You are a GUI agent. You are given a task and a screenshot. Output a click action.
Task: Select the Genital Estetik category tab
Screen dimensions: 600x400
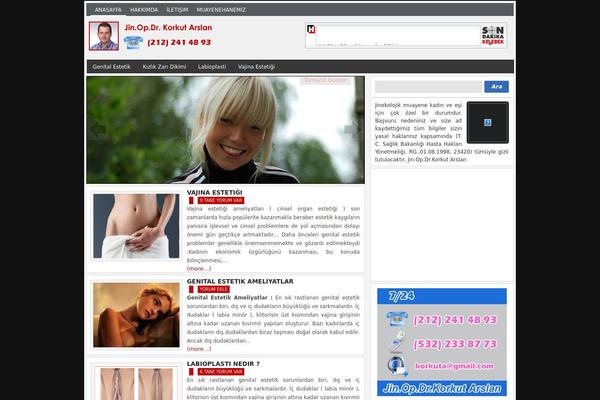pos(111,67)
